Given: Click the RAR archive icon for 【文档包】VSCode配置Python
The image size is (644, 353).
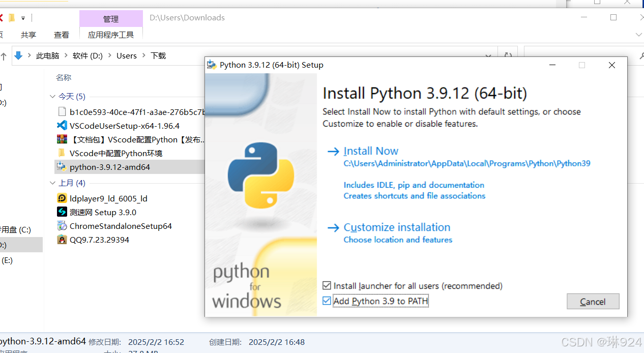Looking at the screenshot, I should click(62, 139).
